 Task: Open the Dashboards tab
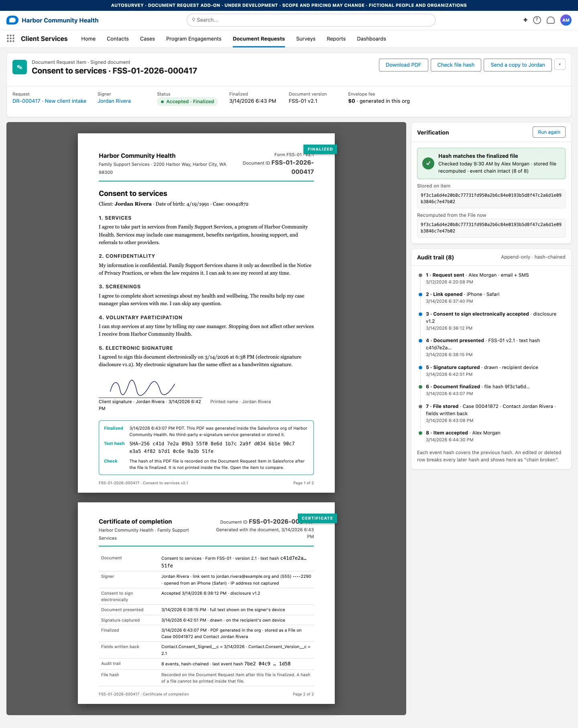(371, 39)
